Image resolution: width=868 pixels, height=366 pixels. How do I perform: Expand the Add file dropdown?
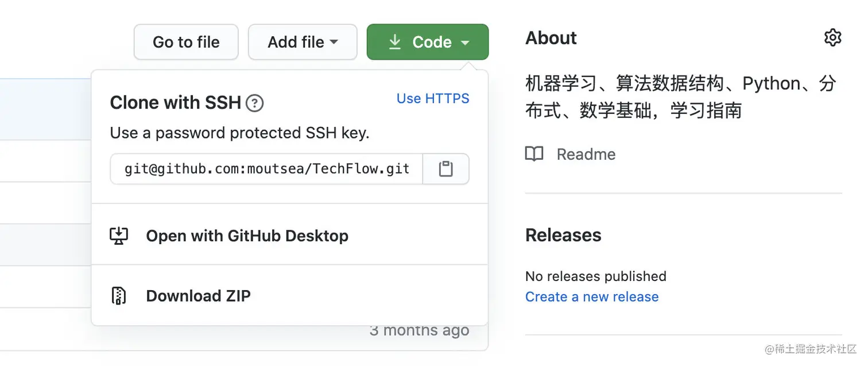(x=303, y=42)
